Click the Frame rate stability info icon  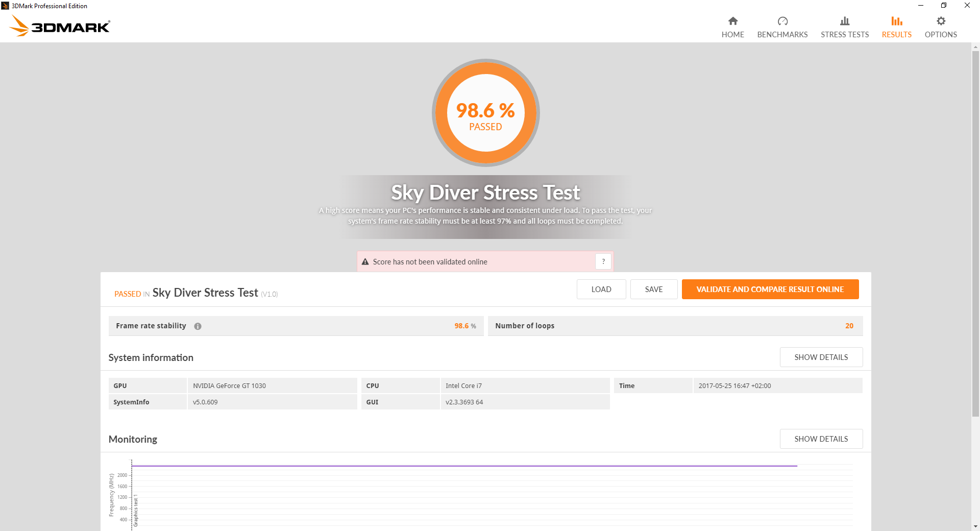[198, 326]
